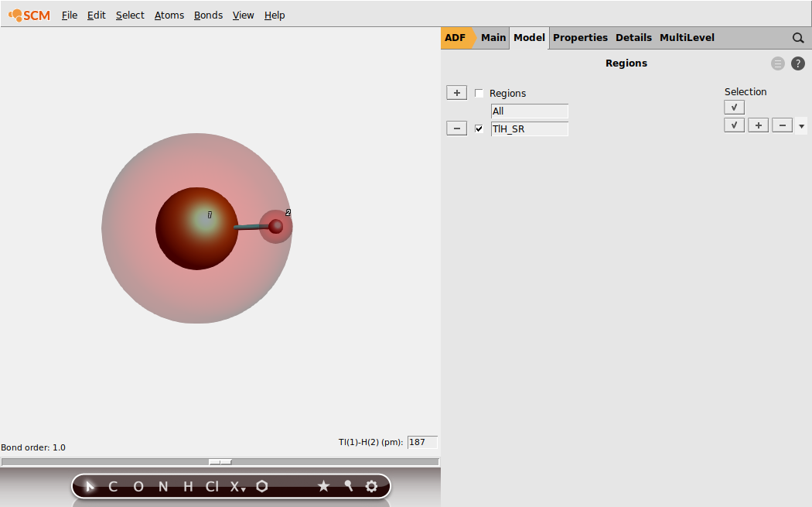Click the Tl(1)-H(2) distance field
812x507 pixels.
click(x=422, y=442)
